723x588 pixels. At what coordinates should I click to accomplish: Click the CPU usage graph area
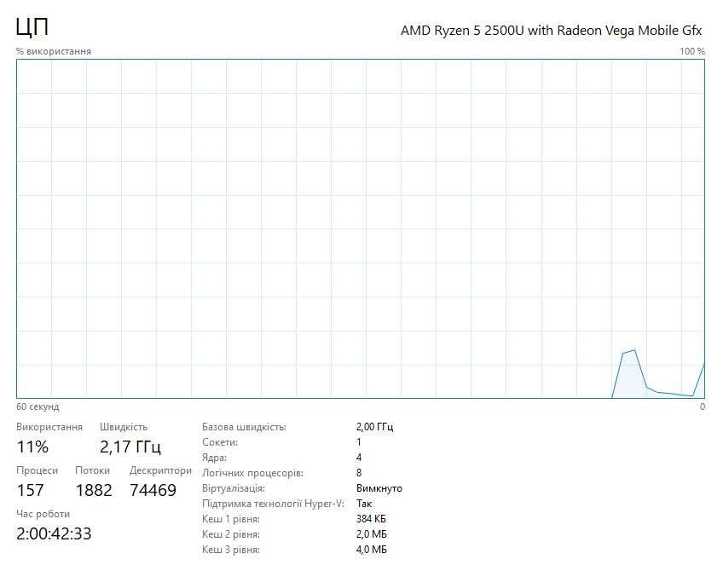(x=361, y=228)
